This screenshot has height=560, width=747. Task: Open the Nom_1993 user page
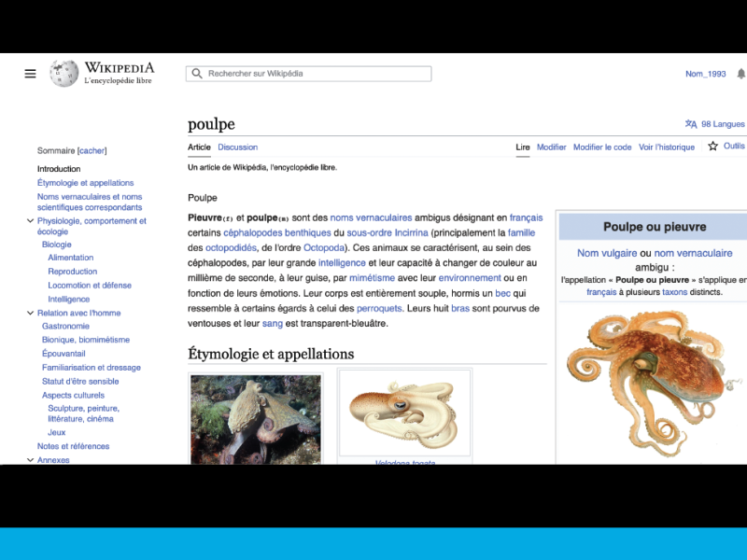click(x=706, y=74)
